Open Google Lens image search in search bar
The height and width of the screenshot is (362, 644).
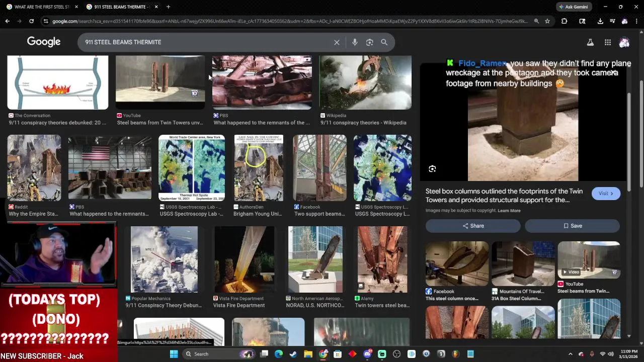pos(369,42)
